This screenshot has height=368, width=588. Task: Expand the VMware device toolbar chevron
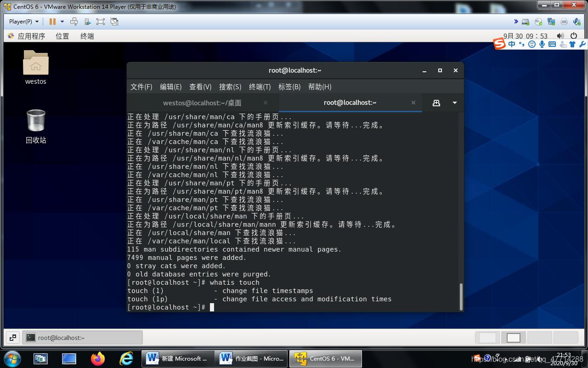(x=516, y=22)
